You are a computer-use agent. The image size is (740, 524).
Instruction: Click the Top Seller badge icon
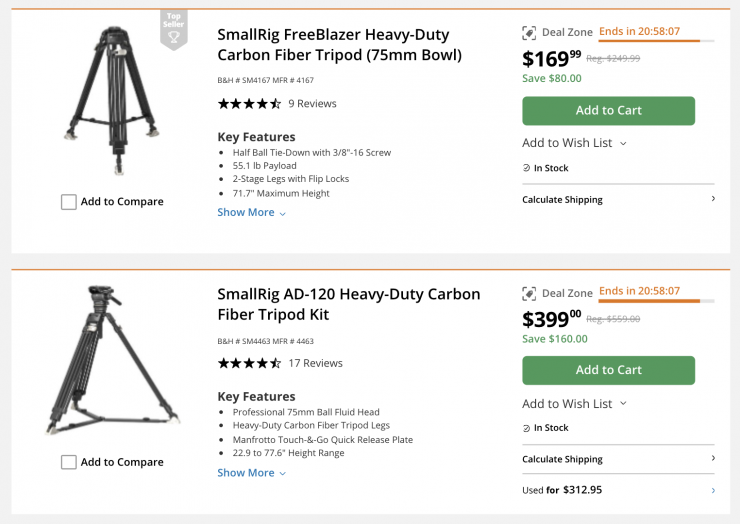174,31
